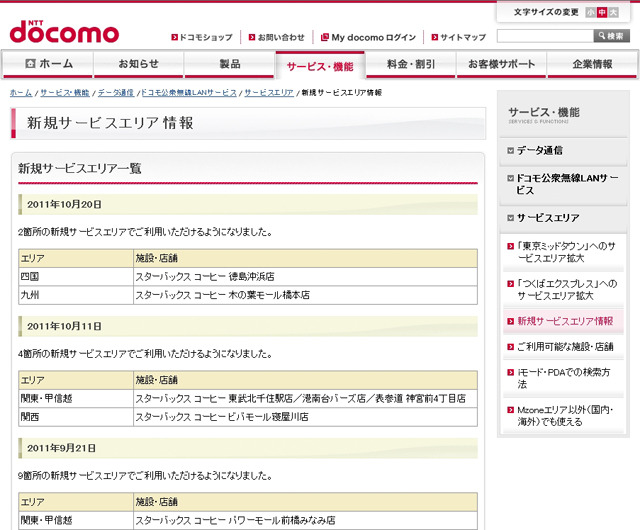Select the サービス・機能 tab
Image resolution: width=640 pixels, height=530 pixels.
coord(320,66)
